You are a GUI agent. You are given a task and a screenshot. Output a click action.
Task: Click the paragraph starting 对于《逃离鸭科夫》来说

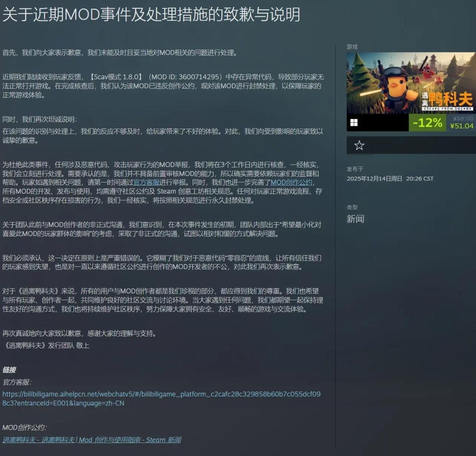[163, 300]
